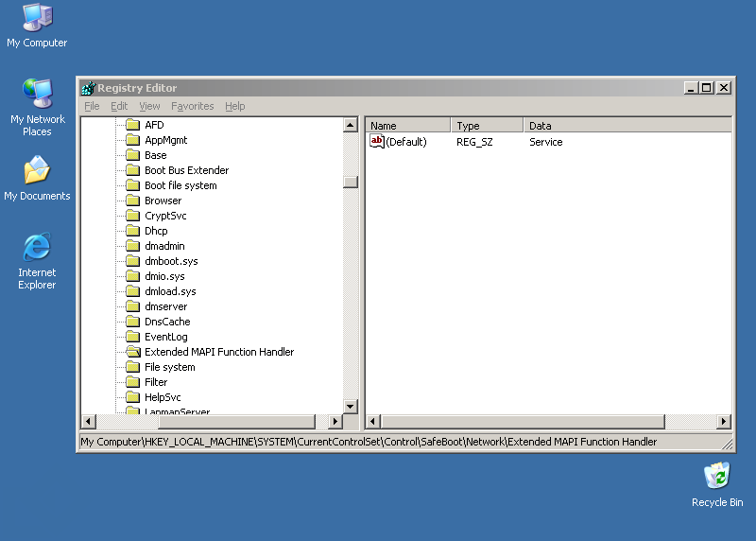Click the (Default) string value icon

[x=376, y=142]
